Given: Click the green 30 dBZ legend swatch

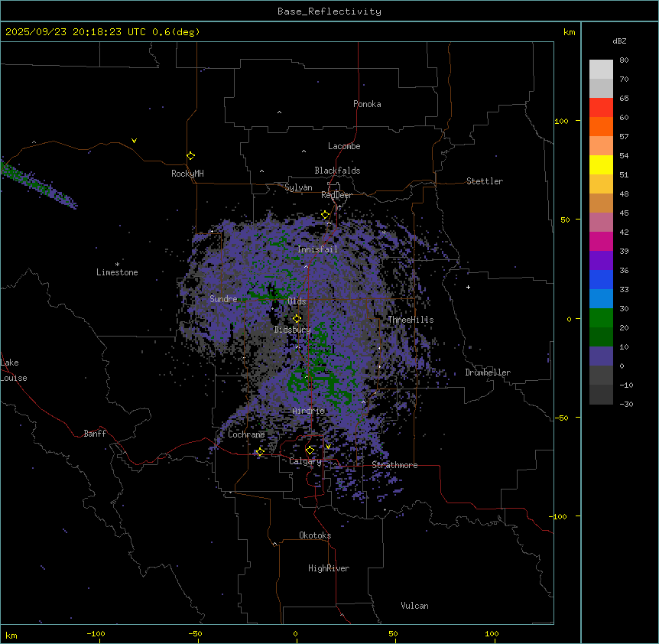Looking at the screenshot, I should [601, 317].
